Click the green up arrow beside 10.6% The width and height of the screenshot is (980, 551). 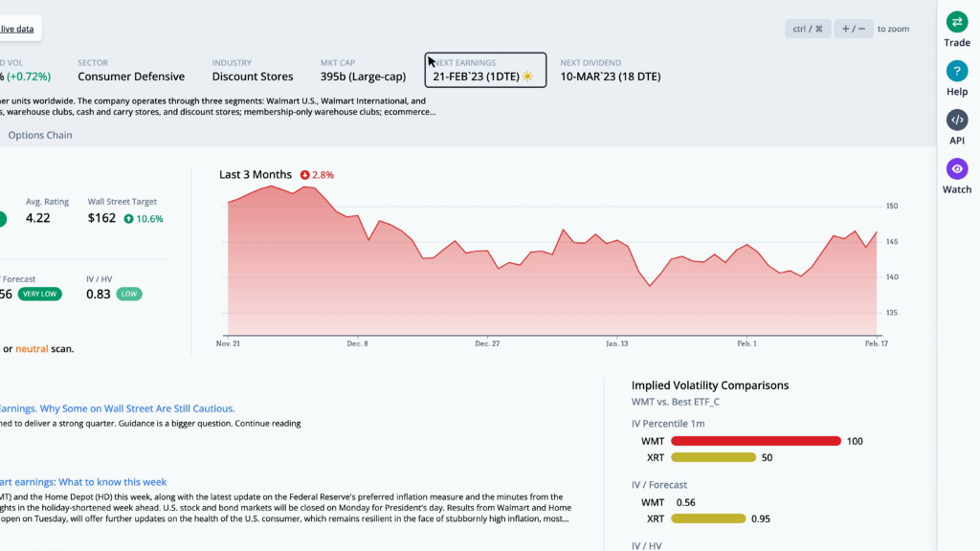click(128, 219)
